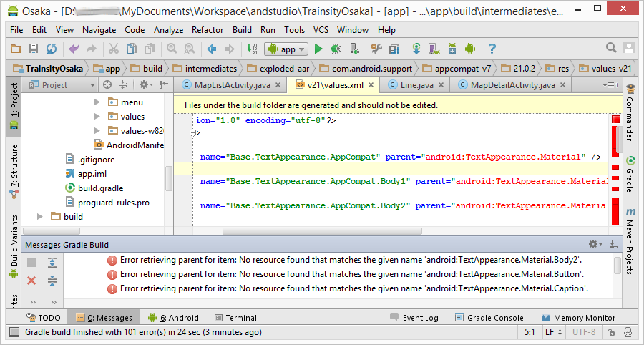Attach debugger to Android process icon
This screenshot has width=644, height=345.
point(354,49)
